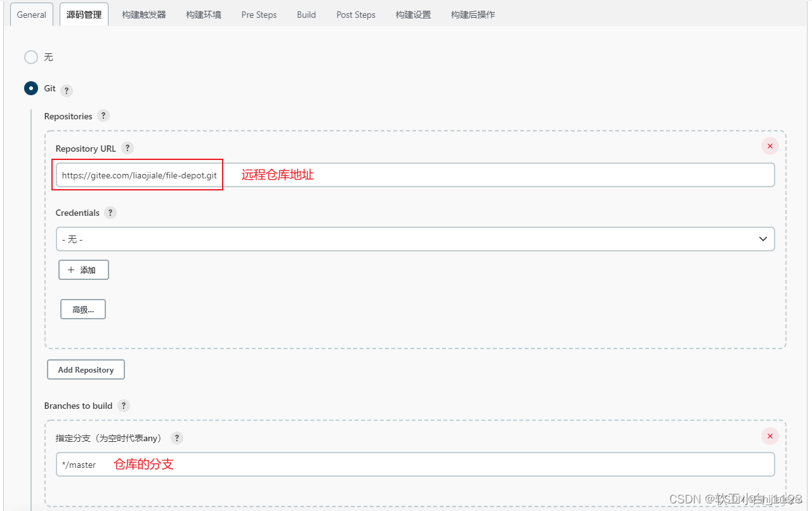Show help for Credentials field
This screenshot has width=812, height=511.
(x=110, y=213)
